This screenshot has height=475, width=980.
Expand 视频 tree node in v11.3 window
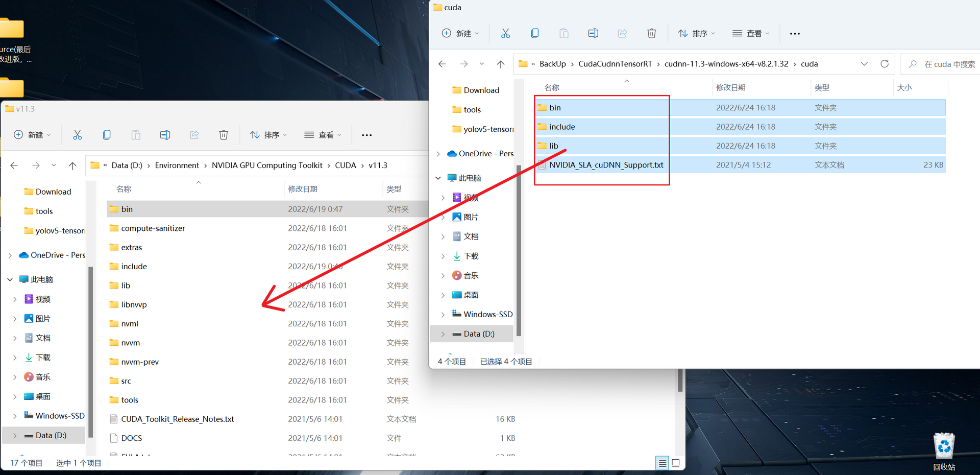tap(15, 299)
